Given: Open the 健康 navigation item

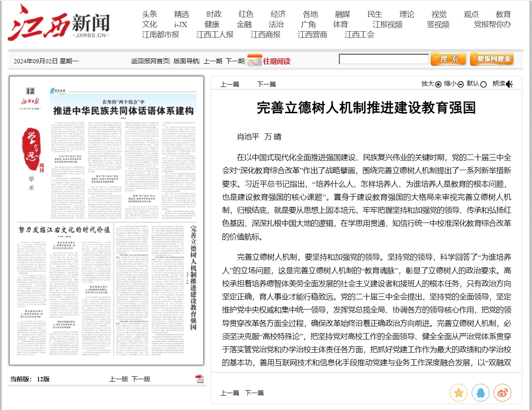Looking at the screenshot, I should tap(212, 24).
